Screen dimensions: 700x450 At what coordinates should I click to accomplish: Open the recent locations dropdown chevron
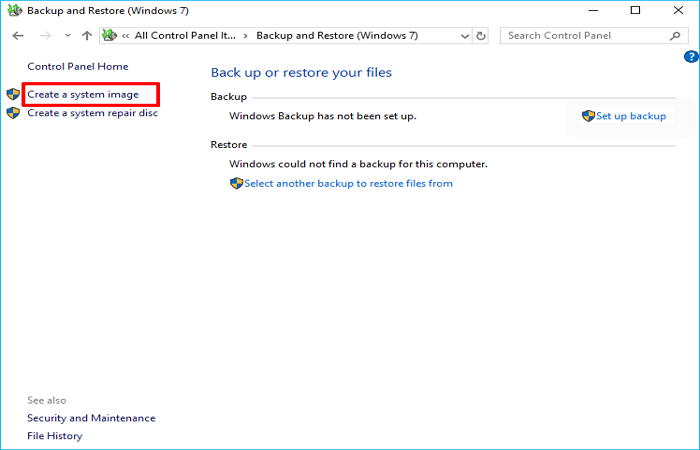(x=67, y=36)
